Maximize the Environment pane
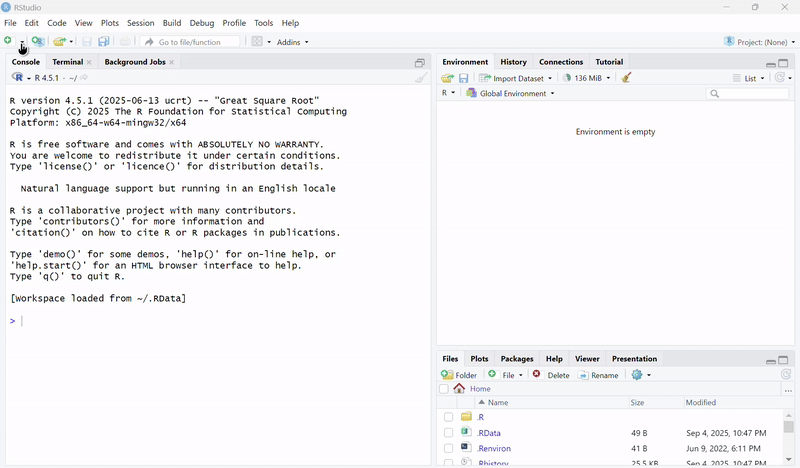800x468 pixels. point(783,63)
